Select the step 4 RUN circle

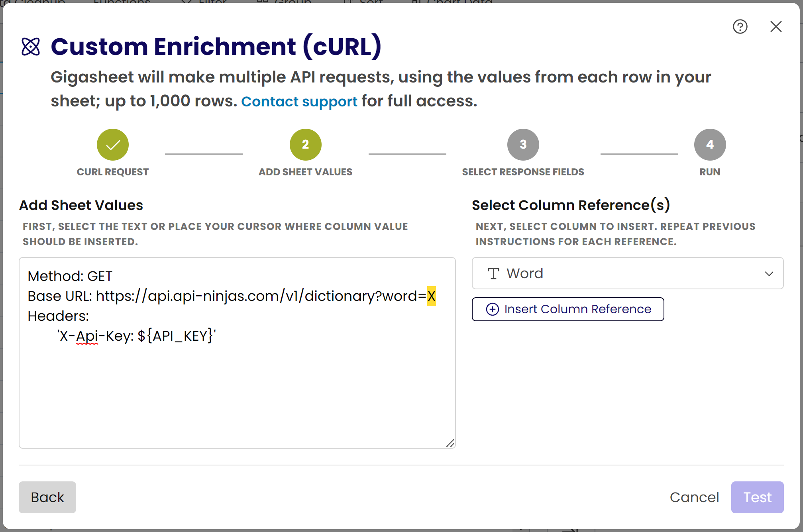point(710,144)
